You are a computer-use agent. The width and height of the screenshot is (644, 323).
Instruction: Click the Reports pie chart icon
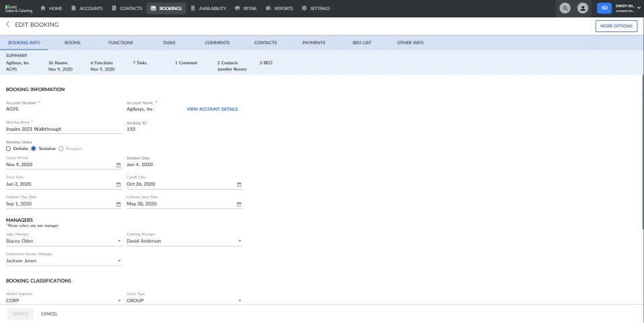coord(268,8)
